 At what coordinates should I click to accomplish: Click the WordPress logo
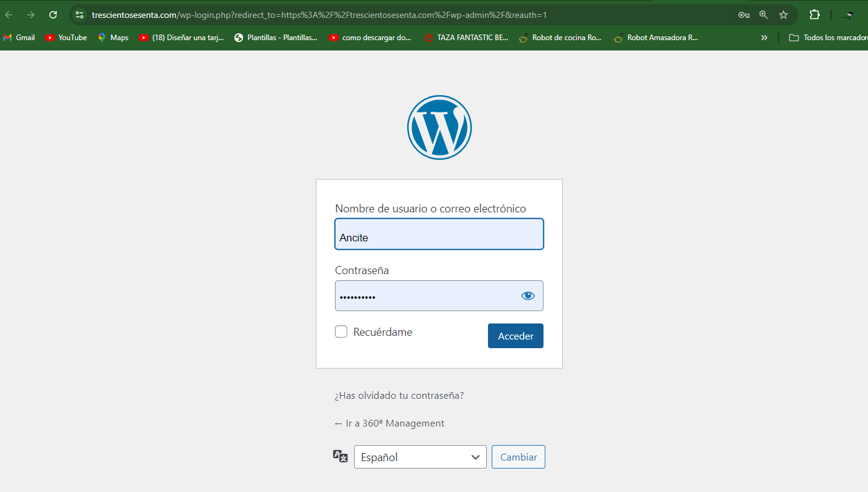pos(439,128)
